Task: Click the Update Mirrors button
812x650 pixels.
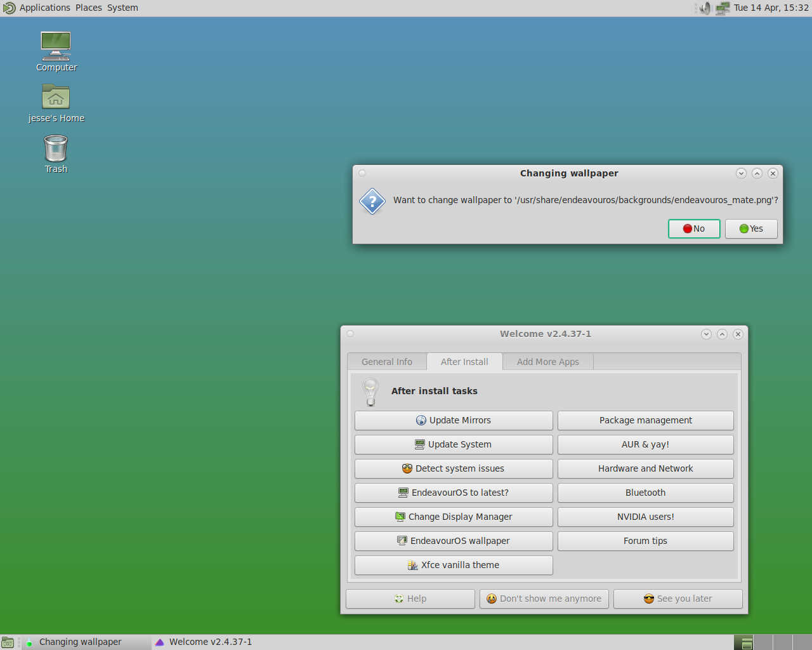Action: click(454, 420)
